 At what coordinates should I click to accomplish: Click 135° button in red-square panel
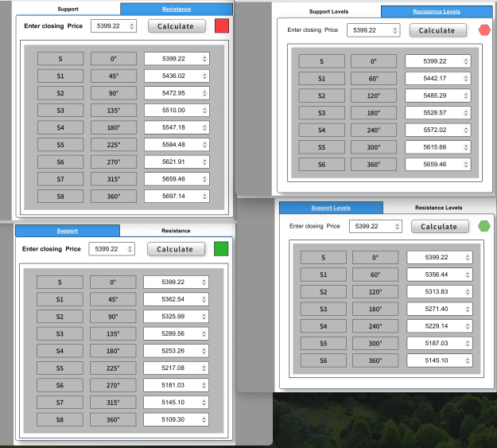tap(114, 111)
